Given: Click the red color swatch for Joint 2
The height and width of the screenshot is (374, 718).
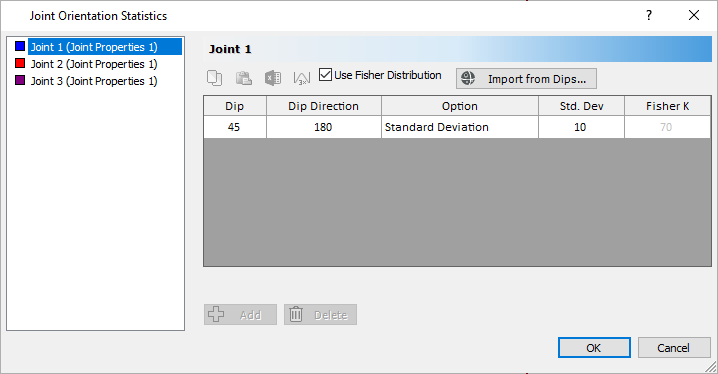Looking at the screenshot, I should 20,63.
